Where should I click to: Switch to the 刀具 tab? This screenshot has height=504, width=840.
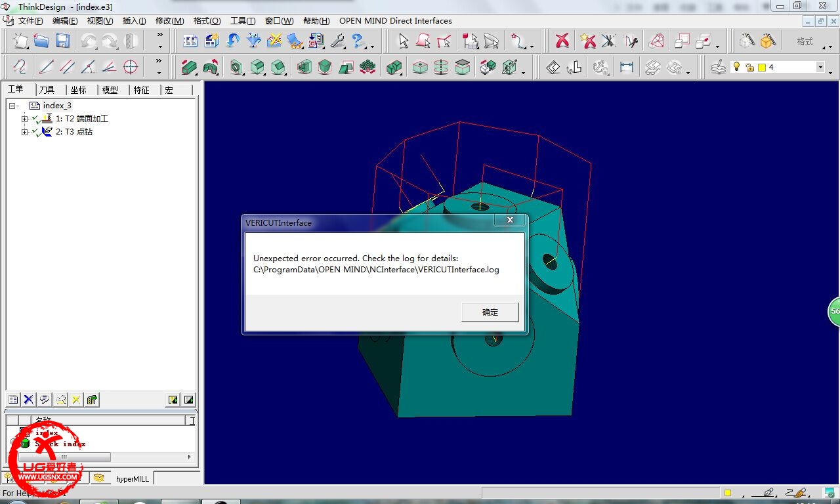47,90
